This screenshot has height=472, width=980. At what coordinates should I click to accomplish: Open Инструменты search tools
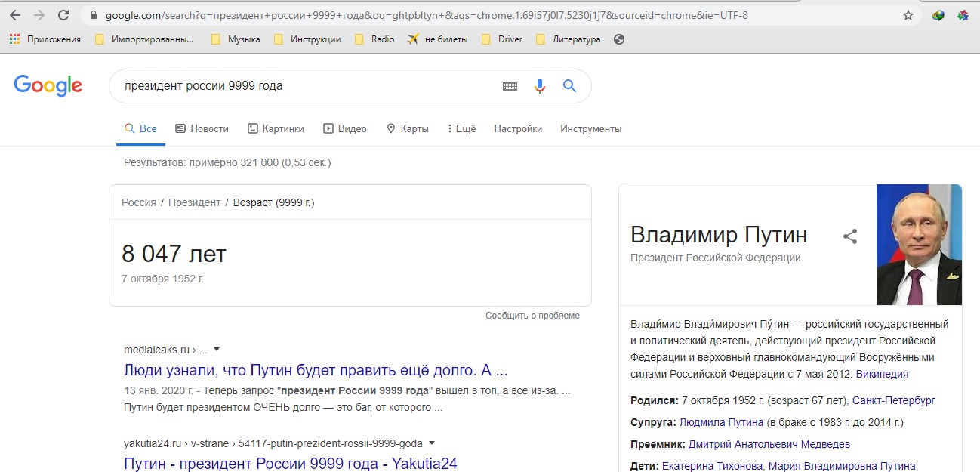(591, 129)
